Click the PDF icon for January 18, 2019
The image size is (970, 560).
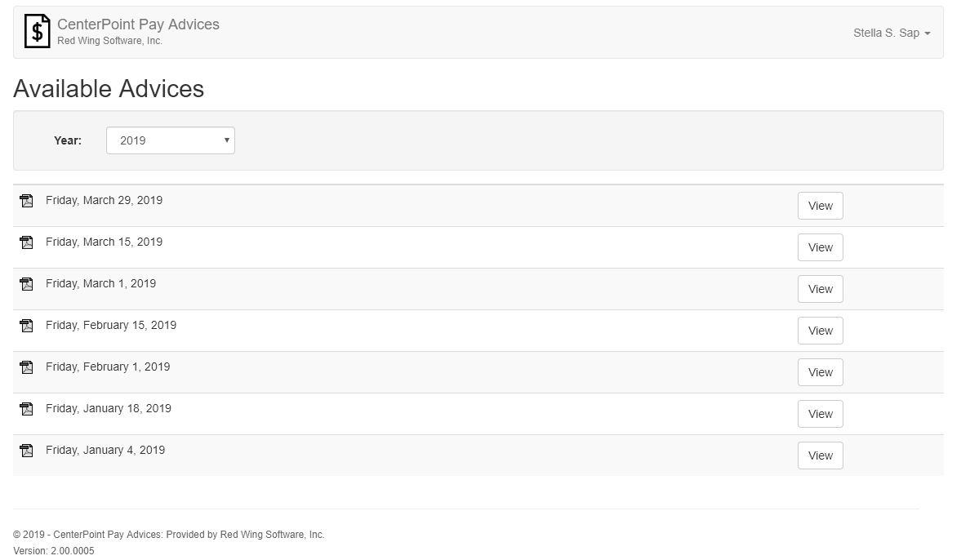tap(27, 409)
